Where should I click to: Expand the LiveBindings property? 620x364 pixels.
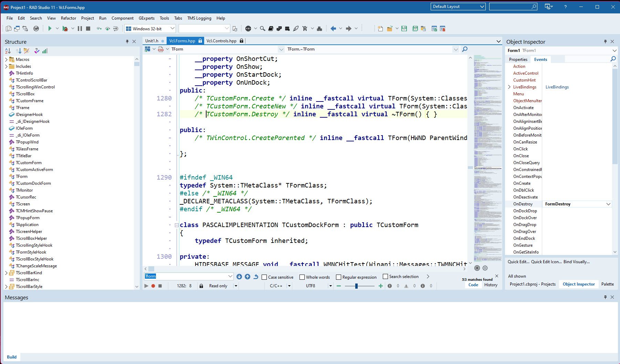[509, 87]
